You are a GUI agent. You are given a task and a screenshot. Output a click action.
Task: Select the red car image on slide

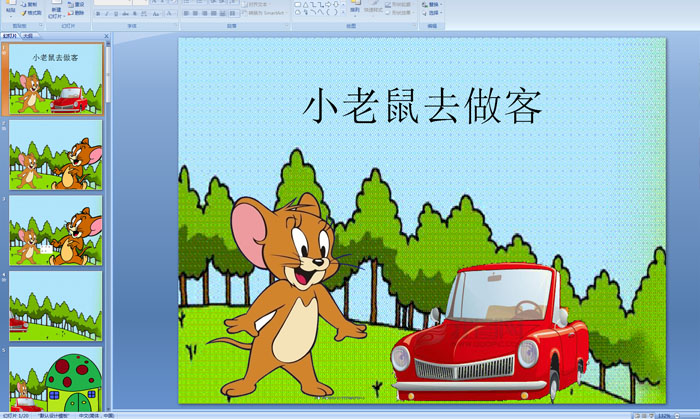491,332
